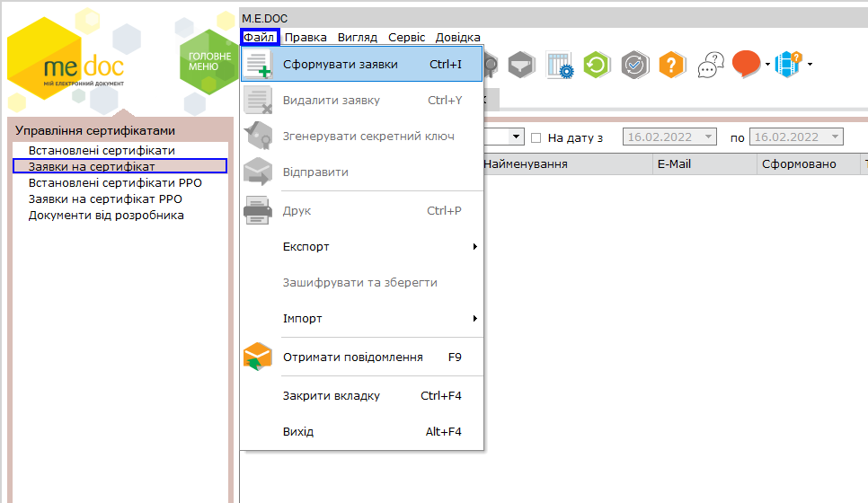This screenshot has height=503, width=868.
Task: Select Заявки на сертифікат РРО in sidebar
Action: (x=105, y=199)
